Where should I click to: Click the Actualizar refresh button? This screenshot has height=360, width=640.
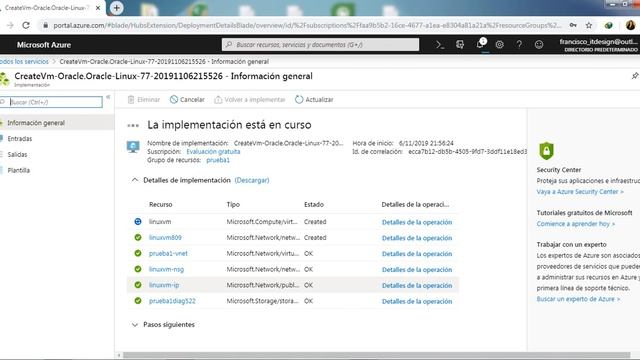coord(314,100)
